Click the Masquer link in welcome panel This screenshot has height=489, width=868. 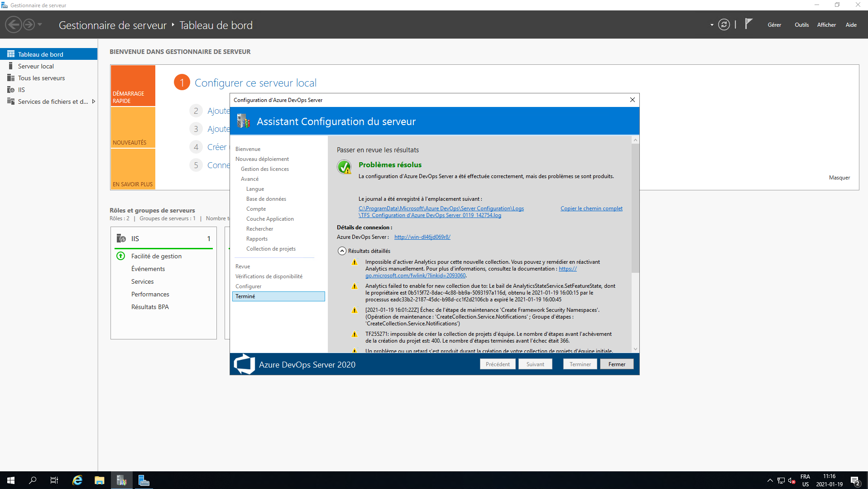pyautogui.click(x=839, y=178)
